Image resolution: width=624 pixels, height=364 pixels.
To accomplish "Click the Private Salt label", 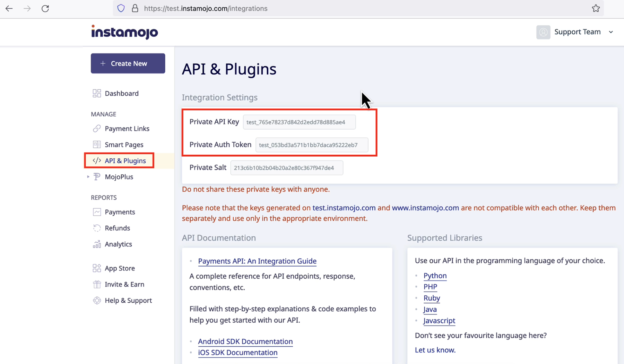I will coord(208,167).
